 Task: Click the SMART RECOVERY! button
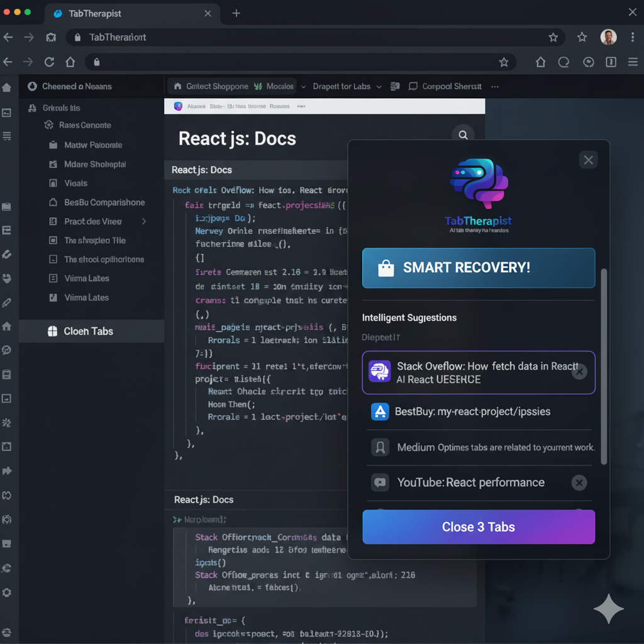point(479,268)
